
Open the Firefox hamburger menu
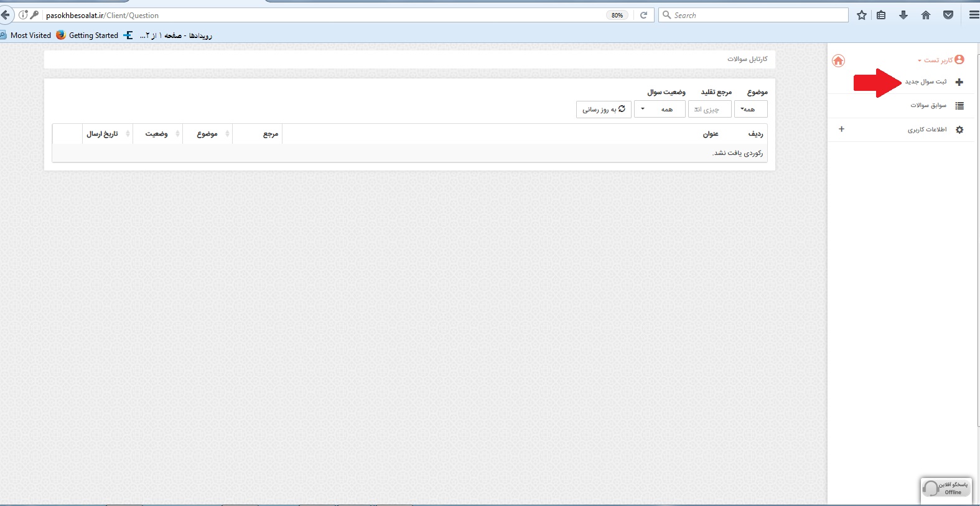coord(973,15)
